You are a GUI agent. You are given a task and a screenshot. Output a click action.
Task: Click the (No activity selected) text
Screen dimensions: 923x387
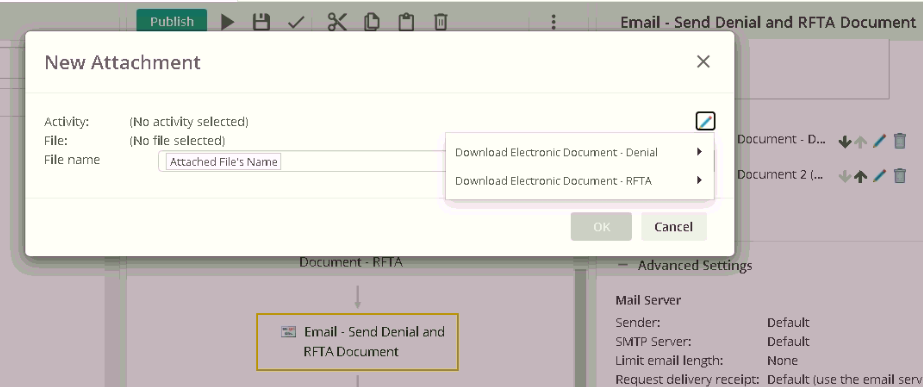pos(189,122)
